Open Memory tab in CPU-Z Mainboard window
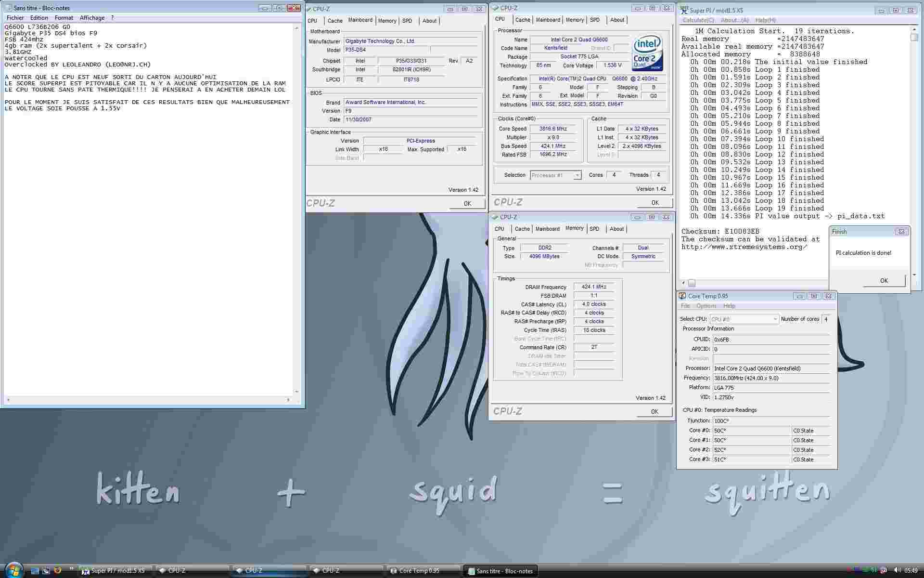The width and height of the screenshot is (924, 578). pyautogui.click(x=387, y=21)
